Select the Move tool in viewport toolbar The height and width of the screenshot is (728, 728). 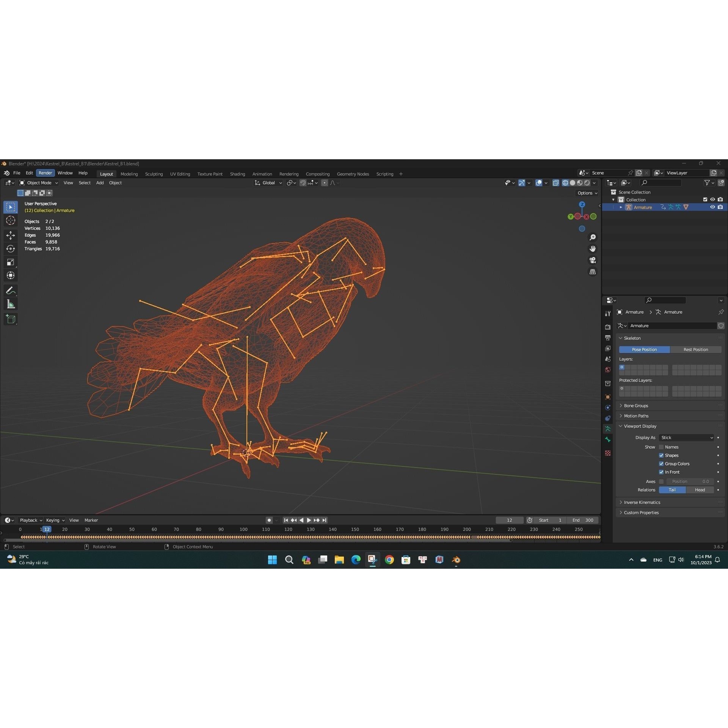pos(11,235)
